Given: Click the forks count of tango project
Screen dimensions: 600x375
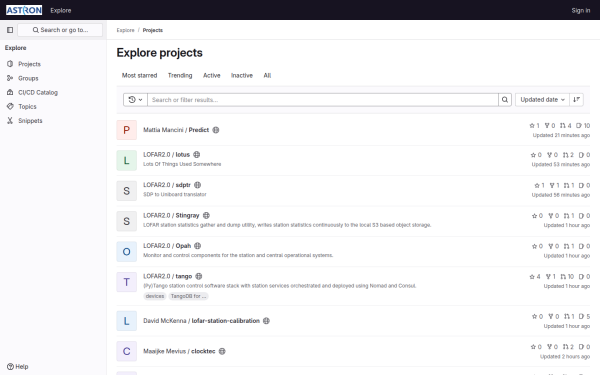Looking at the screenshot, I should [551, 277].
